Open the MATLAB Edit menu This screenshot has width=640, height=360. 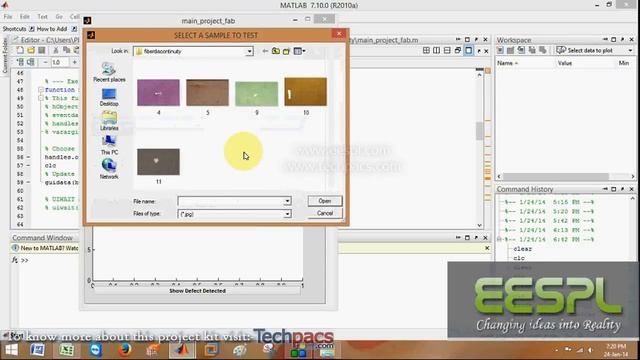(x=25, y=17)
